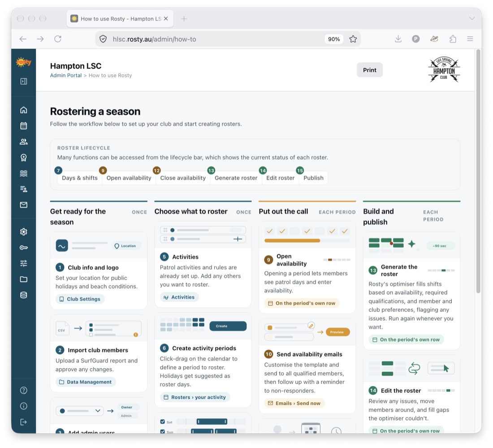Click the logout icon in sidebar
This screenshot has width=493, height=448.
[24, 422]
